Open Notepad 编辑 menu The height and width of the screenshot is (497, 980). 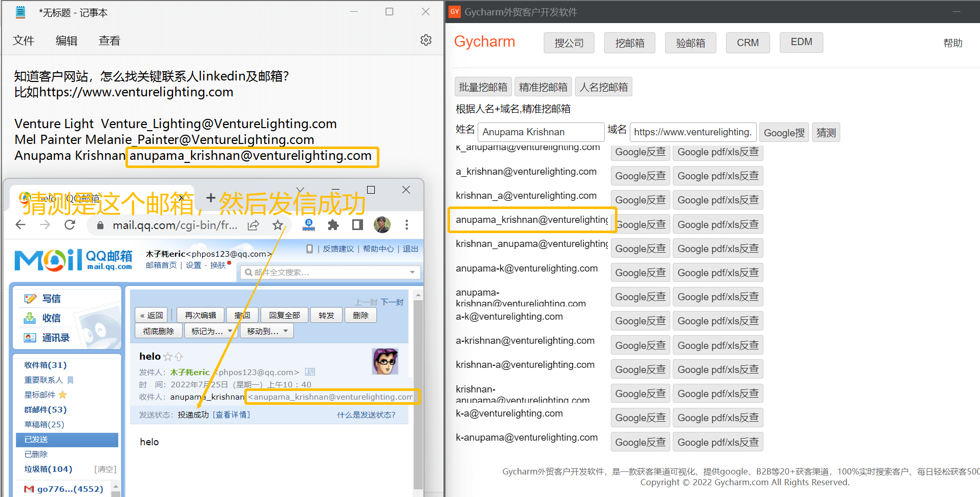point(67,40)
